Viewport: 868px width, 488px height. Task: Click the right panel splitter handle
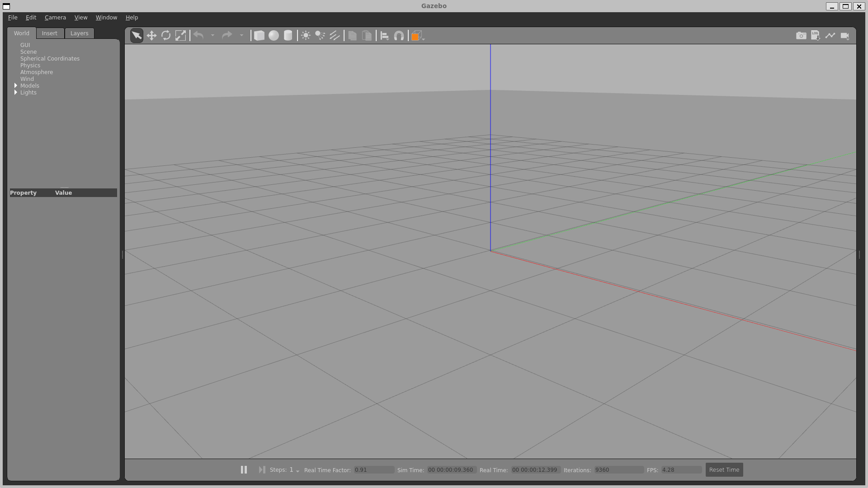859,255
